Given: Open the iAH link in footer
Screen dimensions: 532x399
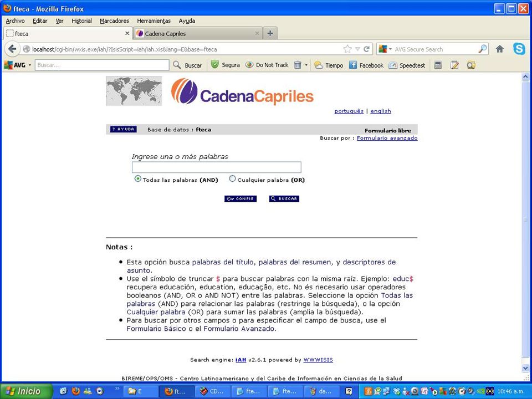Looking at the screenshot, I should (x=241, y=360).
